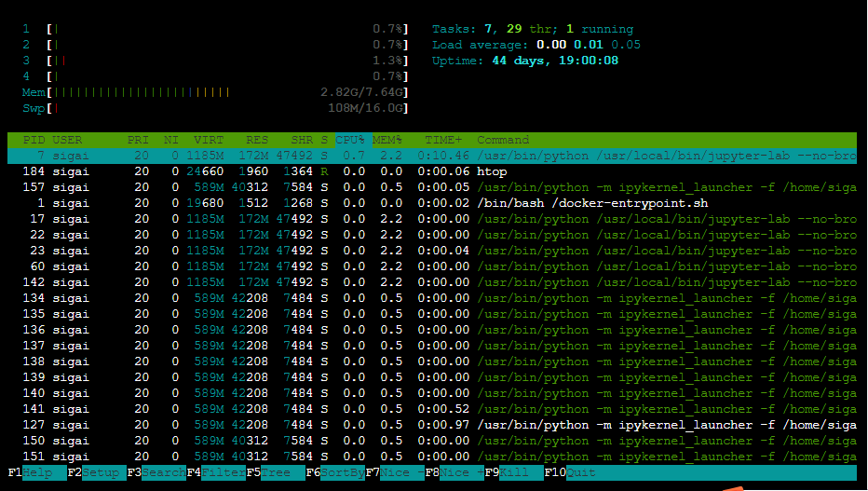
Task: Select process row with PID 151
Action: [432, 457]
